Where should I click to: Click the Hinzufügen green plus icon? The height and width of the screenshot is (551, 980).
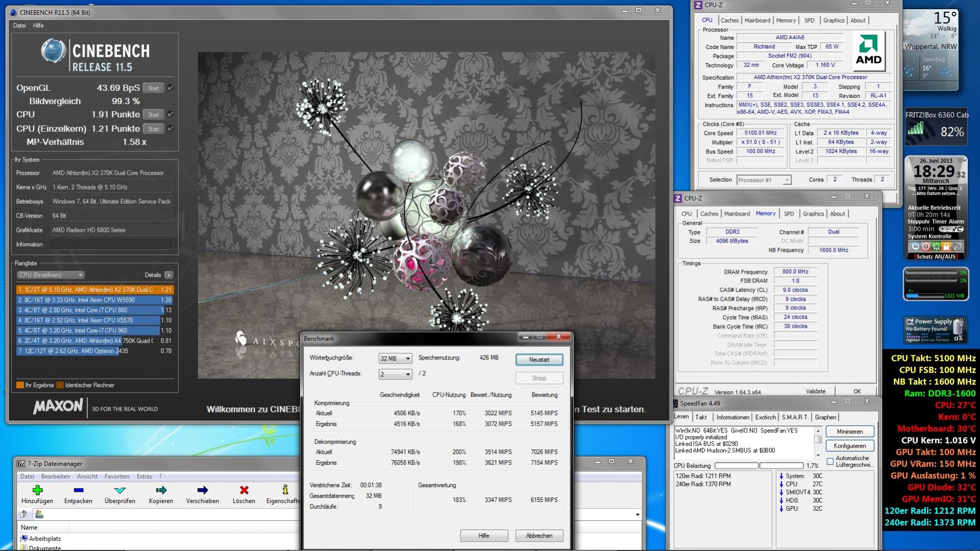tap(37, 490)
